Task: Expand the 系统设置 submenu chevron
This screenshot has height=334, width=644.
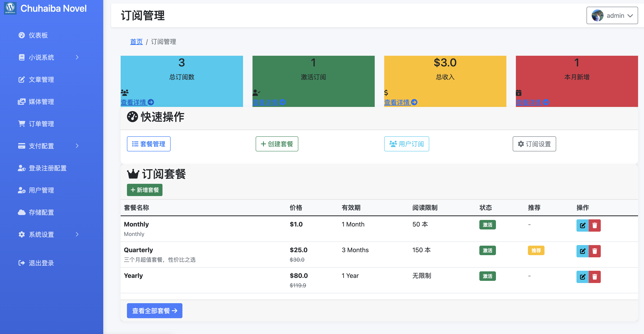Action: tap(77, 234)
